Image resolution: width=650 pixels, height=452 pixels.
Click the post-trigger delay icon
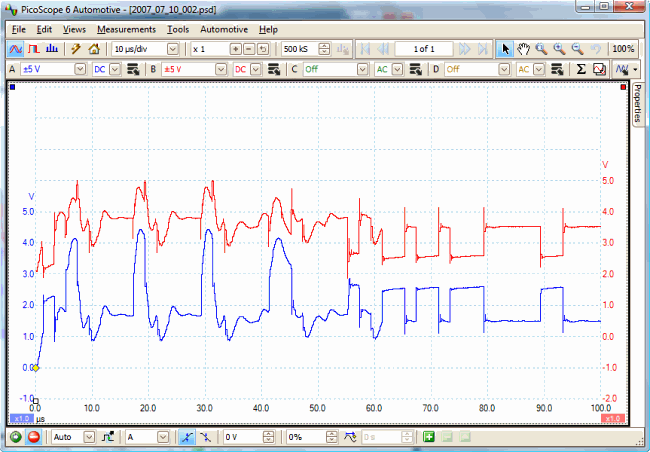point(350,437)
